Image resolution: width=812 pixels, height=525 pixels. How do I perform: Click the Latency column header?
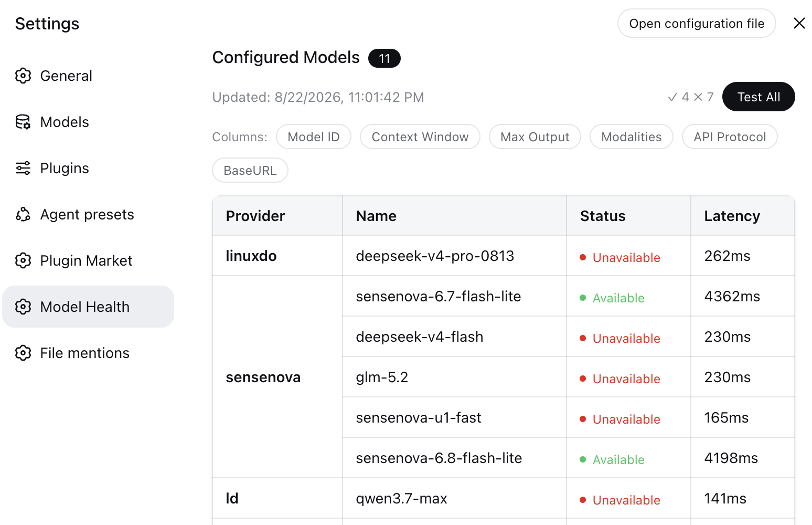click(732, 216)
